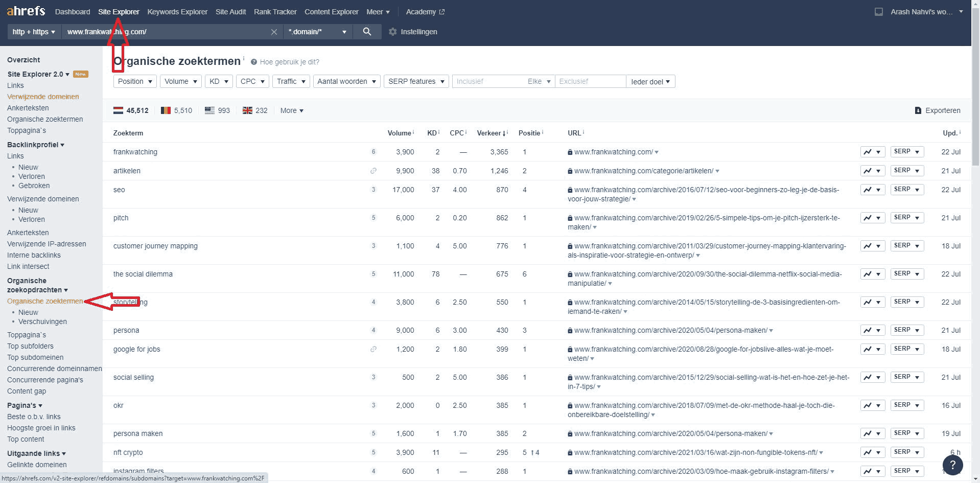Click SERP features badge 6 for frankwatching
Image resolution: width=980 pixels, height=483 pixels.
tap(374, 152)
